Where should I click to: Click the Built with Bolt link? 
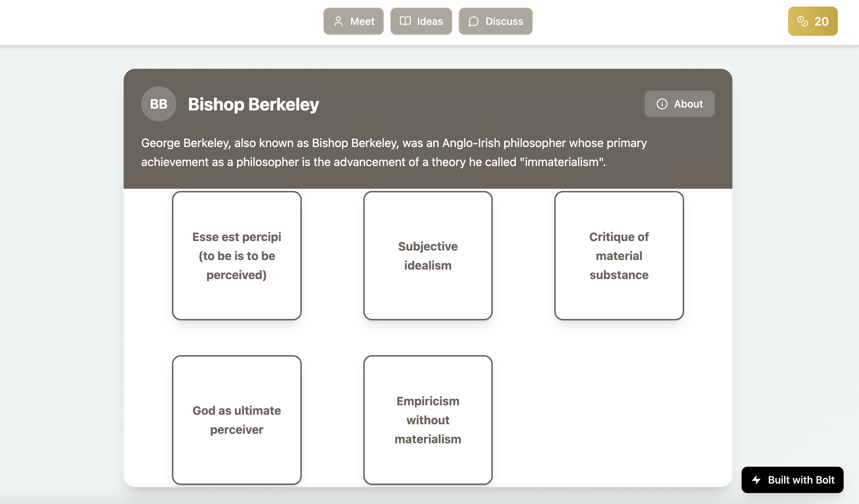click(792, 480)
